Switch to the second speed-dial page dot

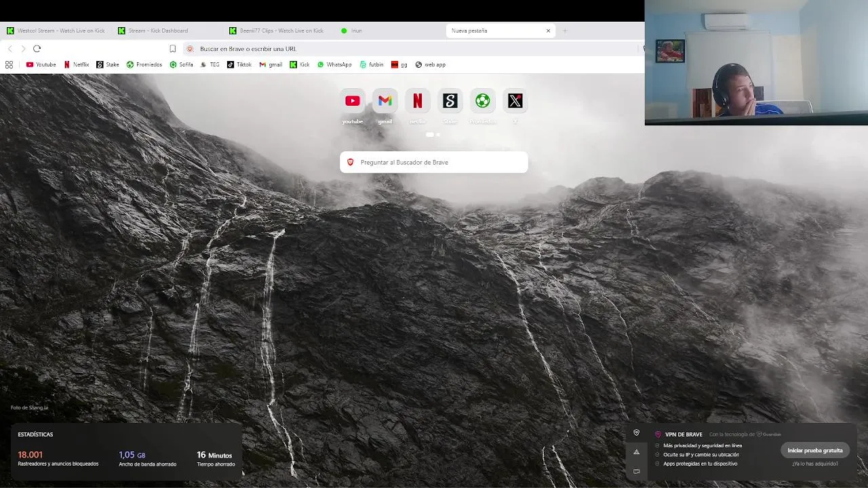[438, 135]
